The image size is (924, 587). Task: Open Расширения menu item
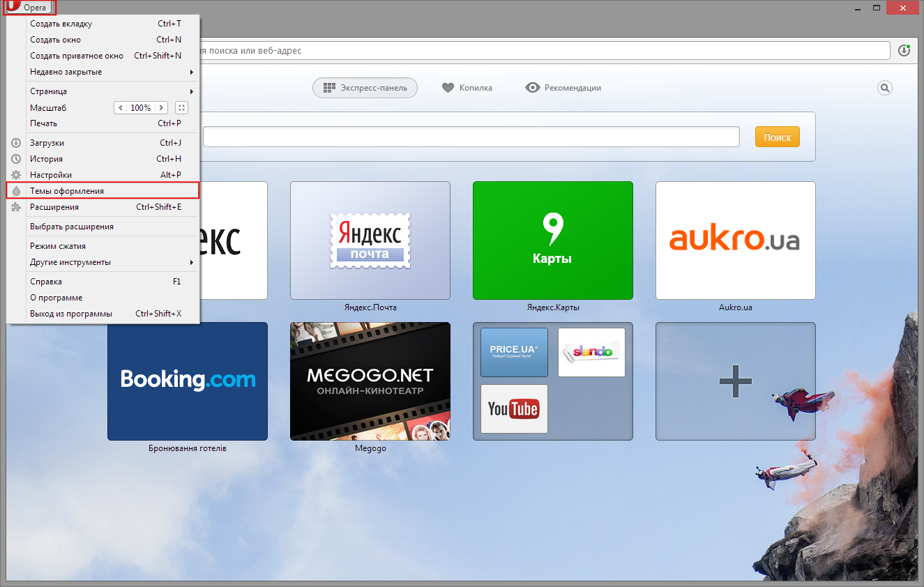pyautogui.click(x=103, y=207)
